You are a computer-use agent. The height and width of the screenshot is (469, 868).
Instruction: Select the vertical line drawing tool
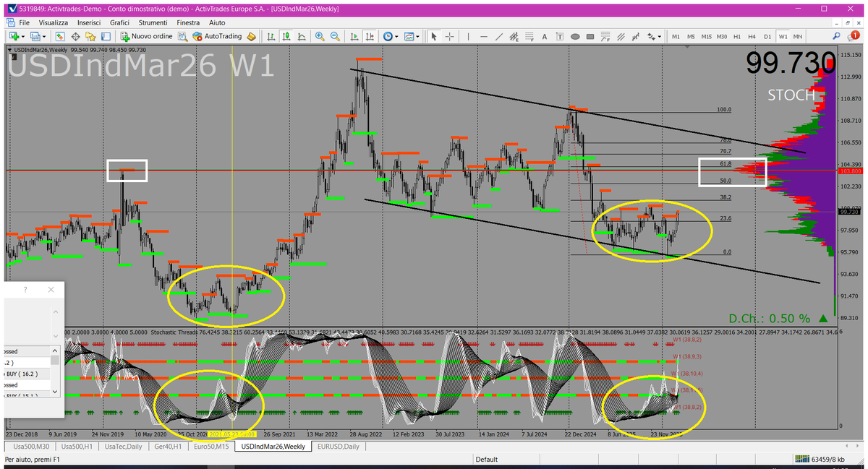[469, 36]
